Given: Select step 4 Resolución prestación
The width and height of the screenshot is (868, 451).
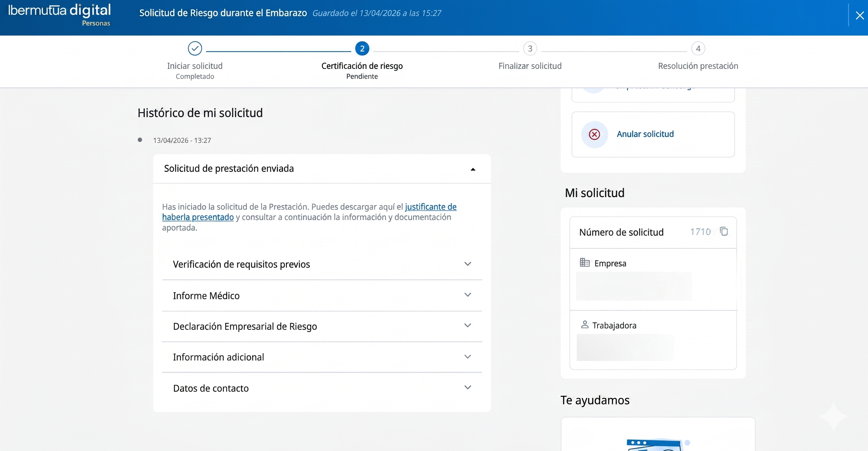Looking at the screenshot, I should (698, 49).
